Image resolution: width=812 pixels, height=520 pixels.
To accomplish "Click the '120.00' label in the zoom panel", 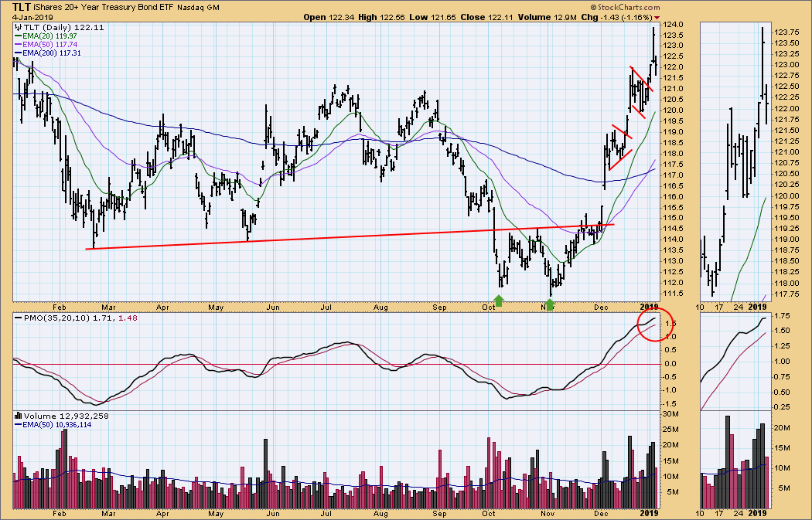I will pyautogui.click(x=786, y=196).
